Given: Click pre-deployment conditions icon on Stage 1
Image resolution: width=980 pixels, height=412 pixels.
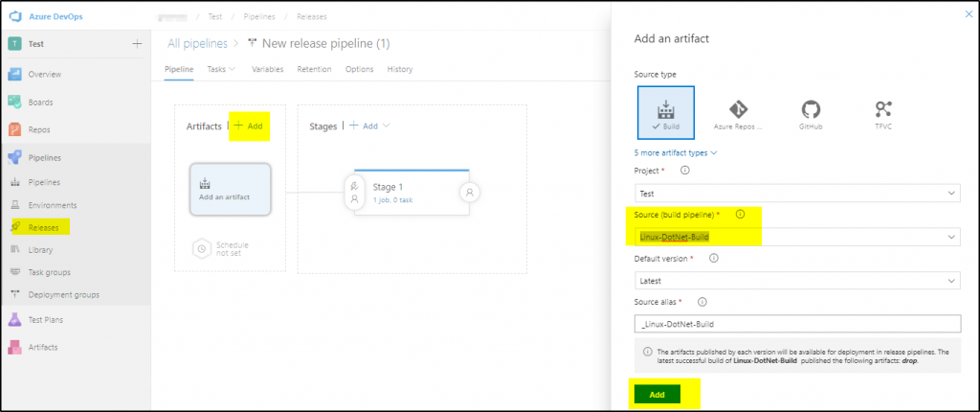Looking at the screenshot, I should click(355, 192).
